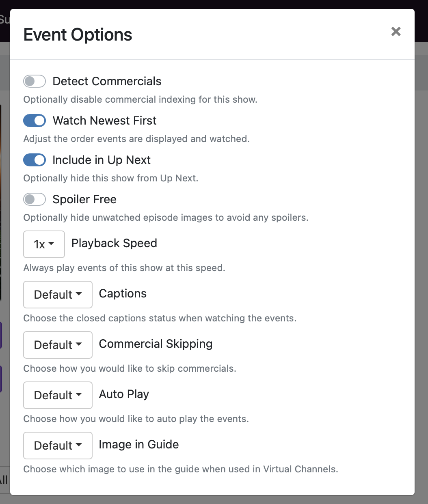Viewport: 428px width, 504px height.
Task: Click the Watch Newest First label
Action: click(104, 121)
